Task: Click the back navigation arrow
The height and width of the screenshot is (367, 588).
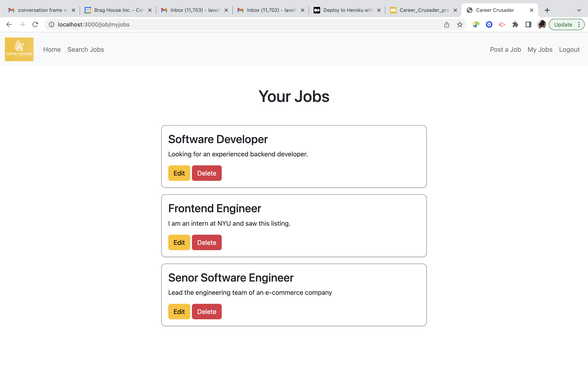Action: (9, 24)
